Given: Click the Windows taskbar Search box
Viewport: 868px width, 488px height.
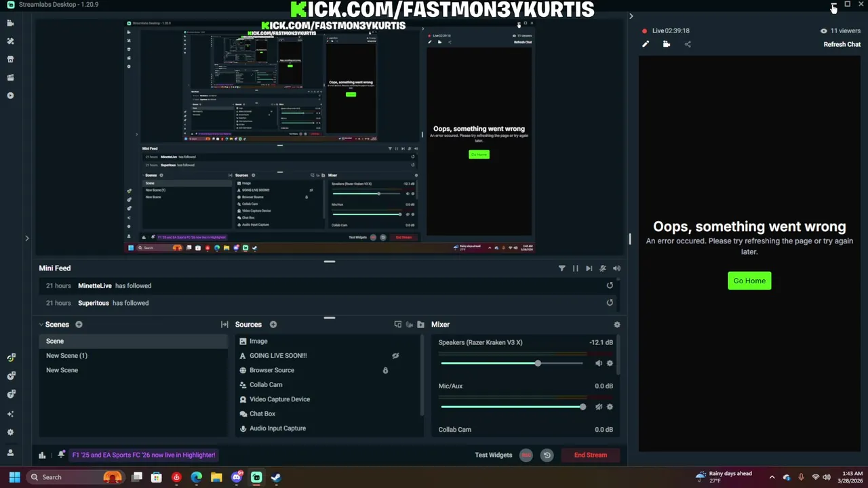Looking at the screenshot, I should pos(75,477).
